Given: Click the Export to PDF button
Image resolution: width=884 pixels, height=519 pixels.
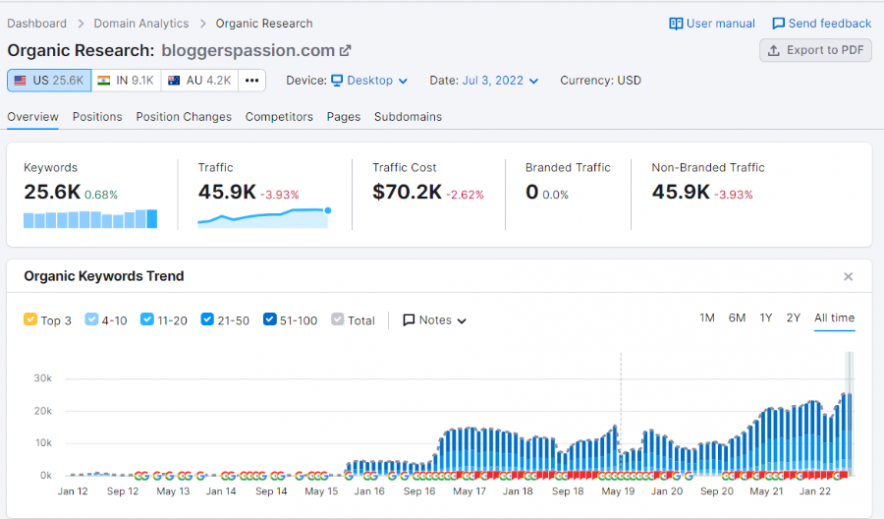Looking at the screenshot, I should [x=815, y=51].
